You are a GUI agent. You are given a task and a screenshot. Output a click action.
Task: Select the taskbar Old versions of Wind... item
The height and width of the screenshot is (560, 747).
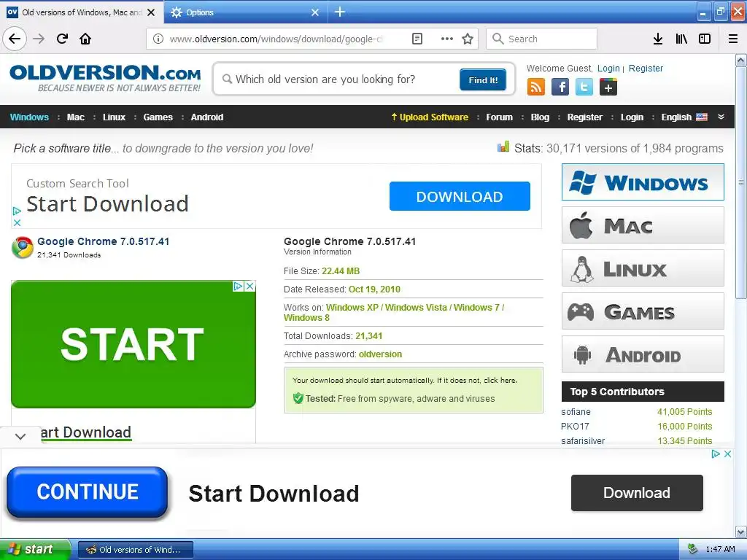click(x=135, y=550)
